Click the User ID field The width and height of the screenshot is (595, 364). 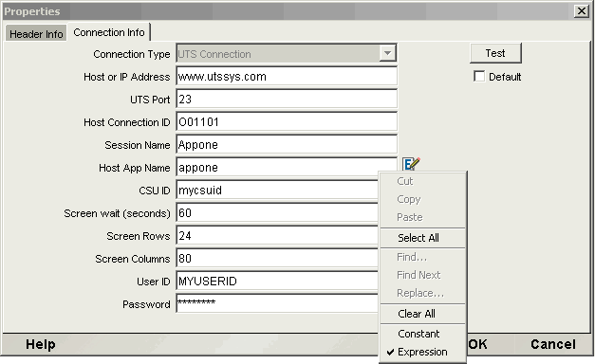click(277, 281)
